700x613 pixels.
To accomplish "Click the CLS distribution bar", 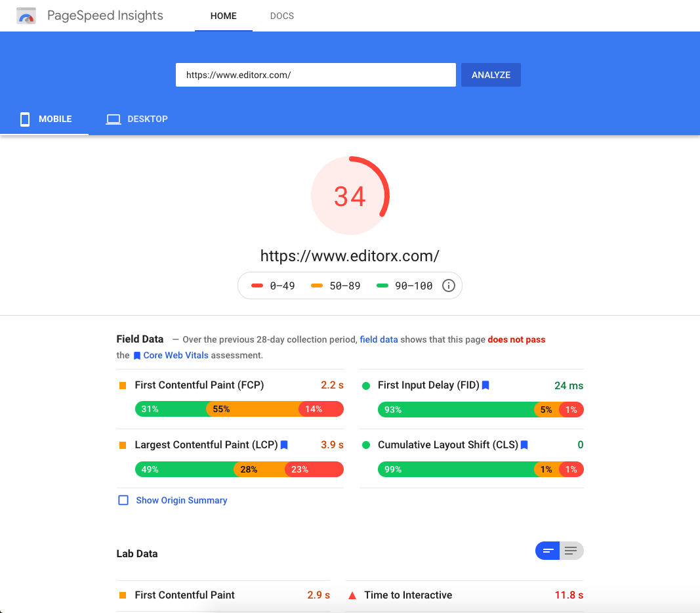I will click(481, 469).
